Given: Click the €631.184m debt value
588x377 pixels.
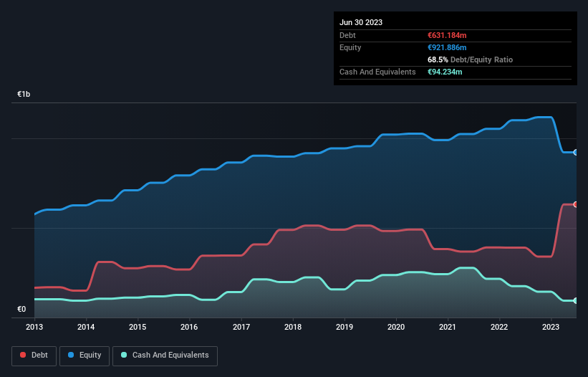Looking at the screenshot, I should point(447,35).
